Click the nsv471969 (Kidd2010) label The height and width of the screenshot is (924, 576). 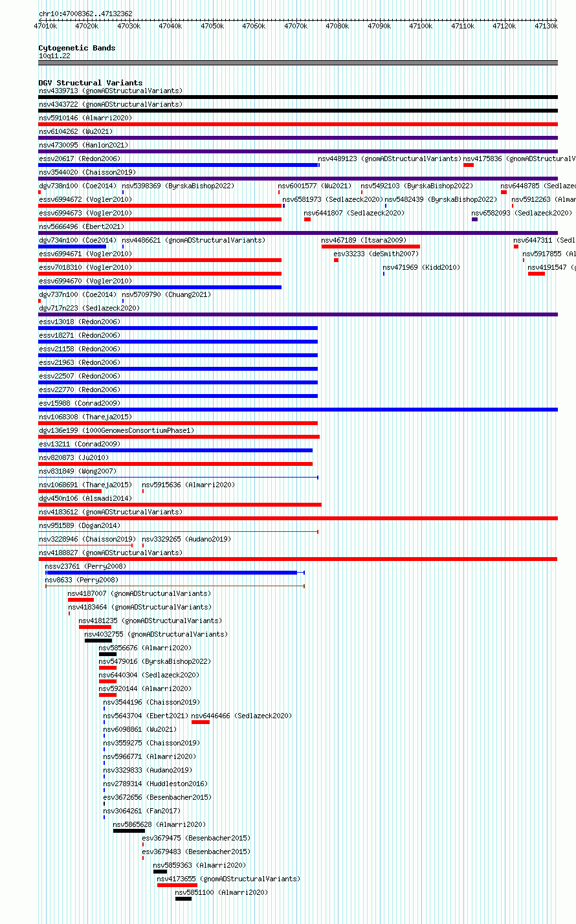click(x=421, y=267)
